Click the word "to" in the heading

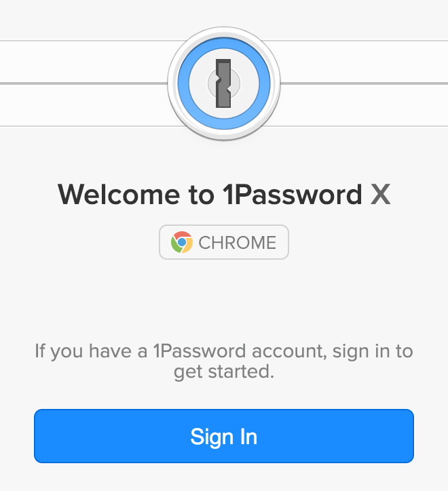202,195
